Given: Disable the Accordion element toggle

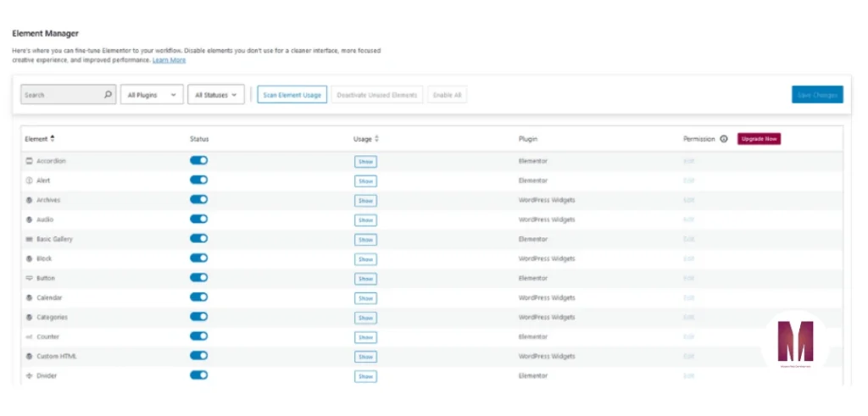Looking at the screenshot, I should (x=198, y=160).
